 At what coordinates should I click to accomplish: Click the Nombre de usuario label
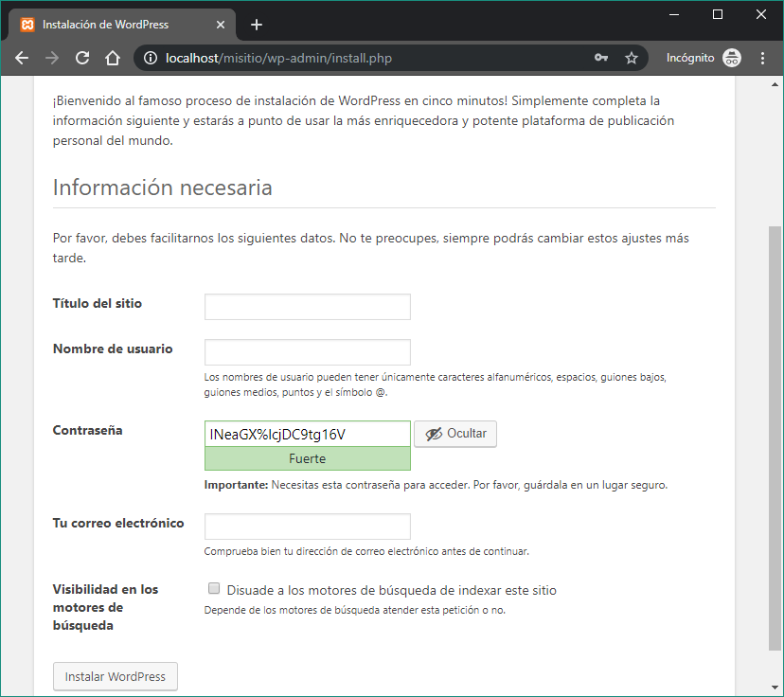point(113,349)
